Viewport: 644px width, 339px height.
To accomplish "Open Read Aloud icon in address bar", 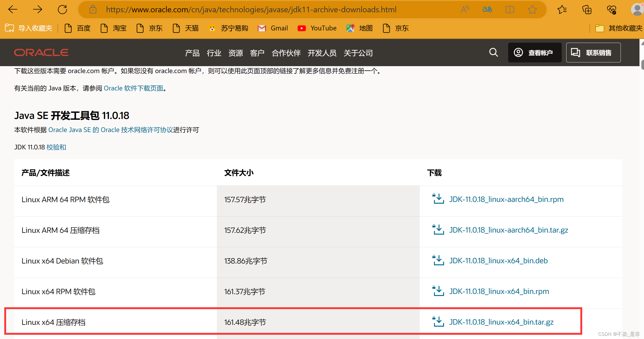I will click(465, 10).
